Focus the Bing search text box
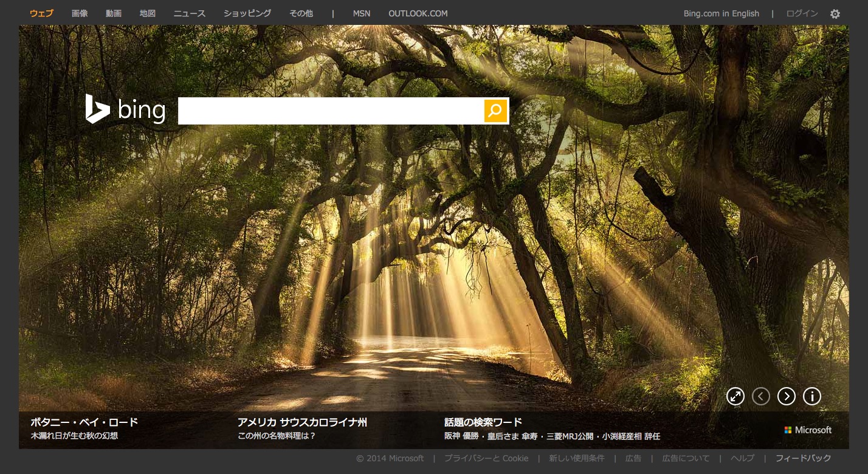The width and height of the screenshot is (868, 474). 331,111
